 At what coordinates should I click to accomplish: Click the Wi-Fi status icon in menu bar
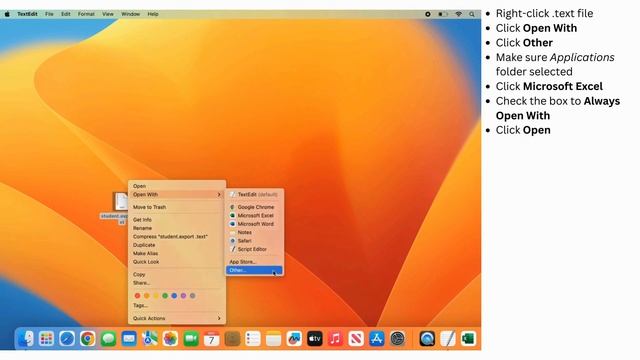point(458,14)
